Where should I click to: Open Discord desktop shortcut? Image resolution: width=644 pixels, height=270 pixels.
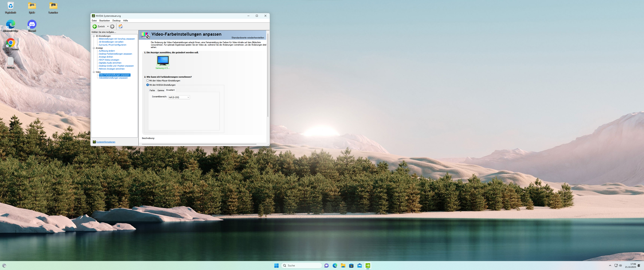tap(32, 25)
